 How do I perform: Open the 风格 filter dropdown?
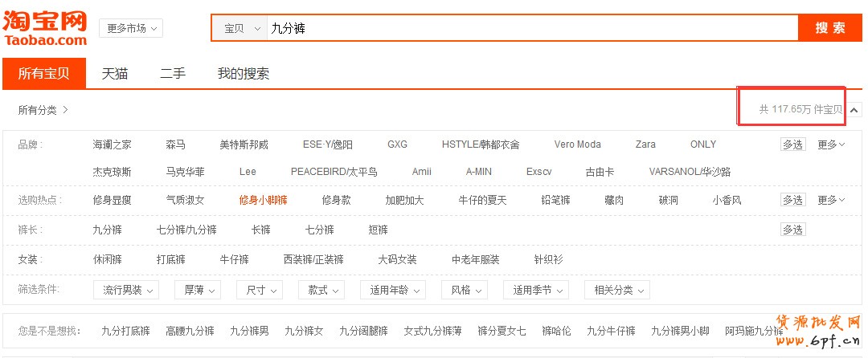tap(466, 290)
